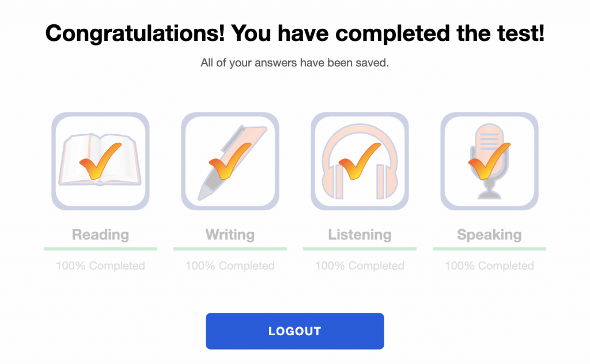Select the checkmark over the pen
The height and width of the screenshot is (364, 590).
coord(230,161)
